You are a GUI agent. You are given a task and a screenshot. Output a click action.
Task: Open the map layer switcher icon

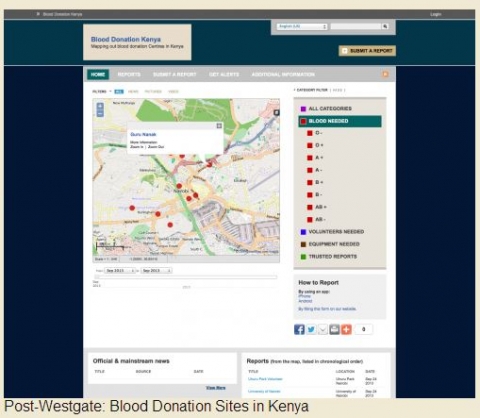(276, 113)
